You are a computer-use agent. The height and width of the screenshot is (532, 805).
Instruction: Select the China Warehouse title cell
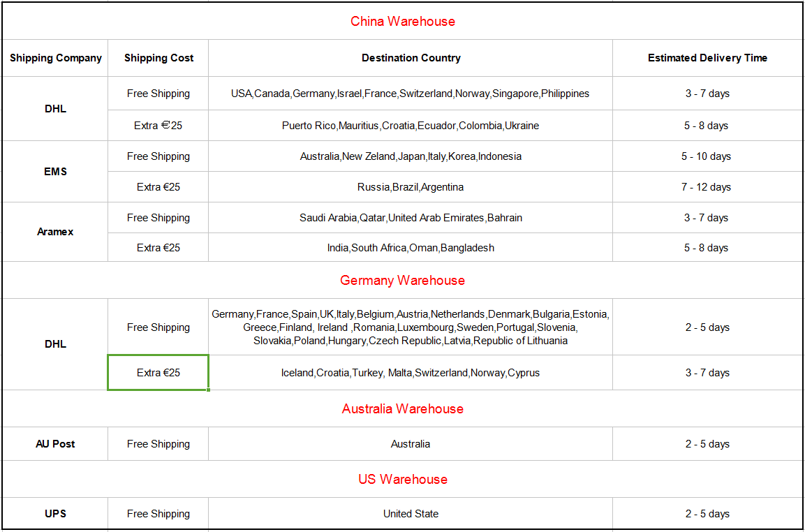click(402, 22)
